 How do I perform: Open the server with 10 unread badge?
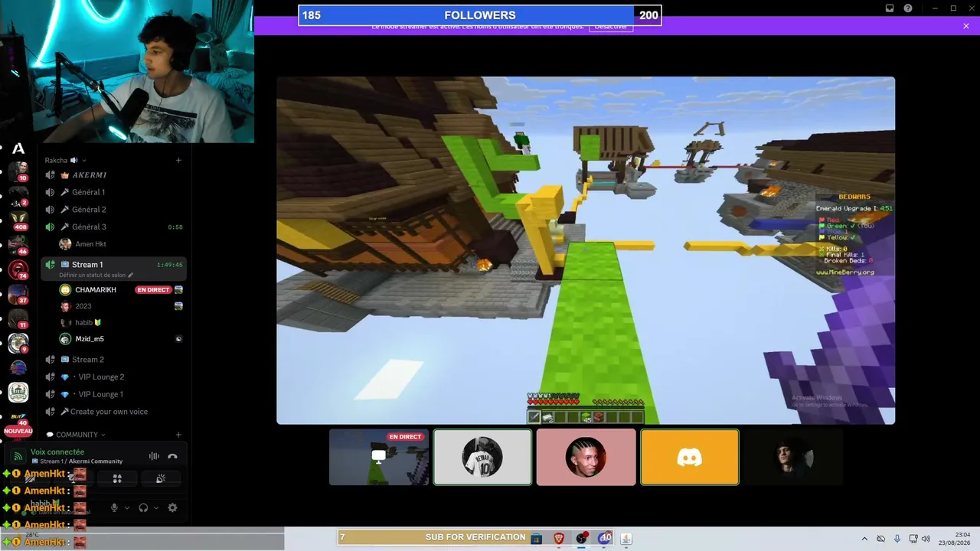pyautogui.click(x=18, y=171)
